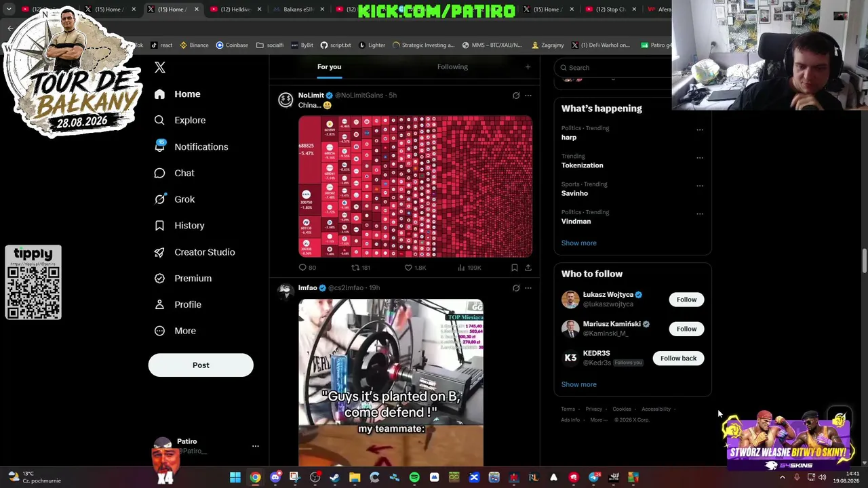Open options for Vindman trend
Screen dimensions: 868x488
[700, 213]
